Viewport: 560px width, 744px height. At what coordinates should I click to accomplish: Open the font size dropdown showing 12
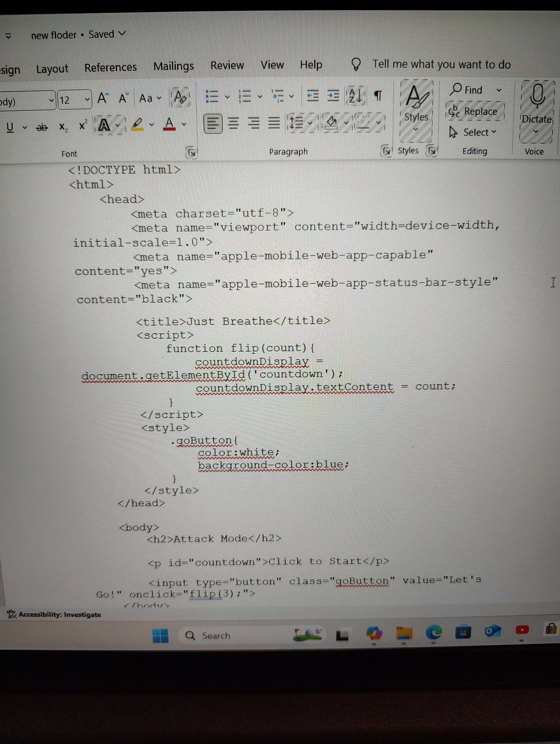tap(87, 100)
